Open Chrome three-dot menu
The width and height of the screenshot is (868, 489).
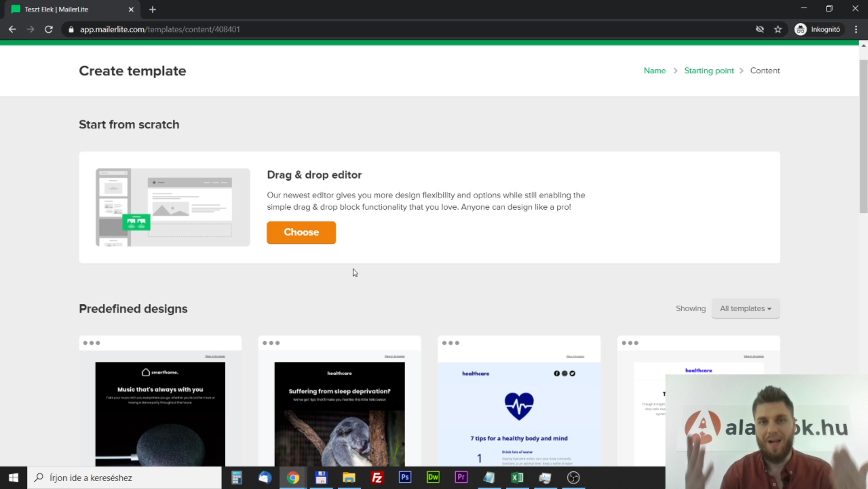tap(856, 29)
